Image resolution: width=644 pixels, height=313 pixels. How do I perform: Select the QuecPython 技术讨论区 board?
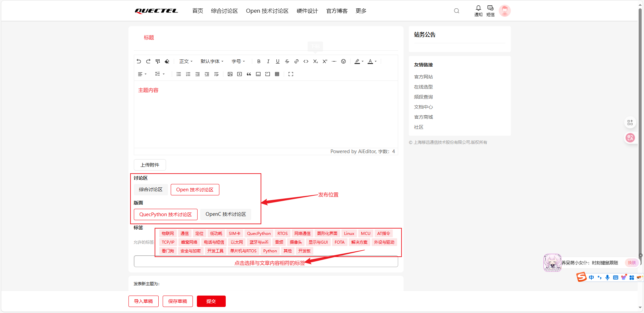coord(166,214)
